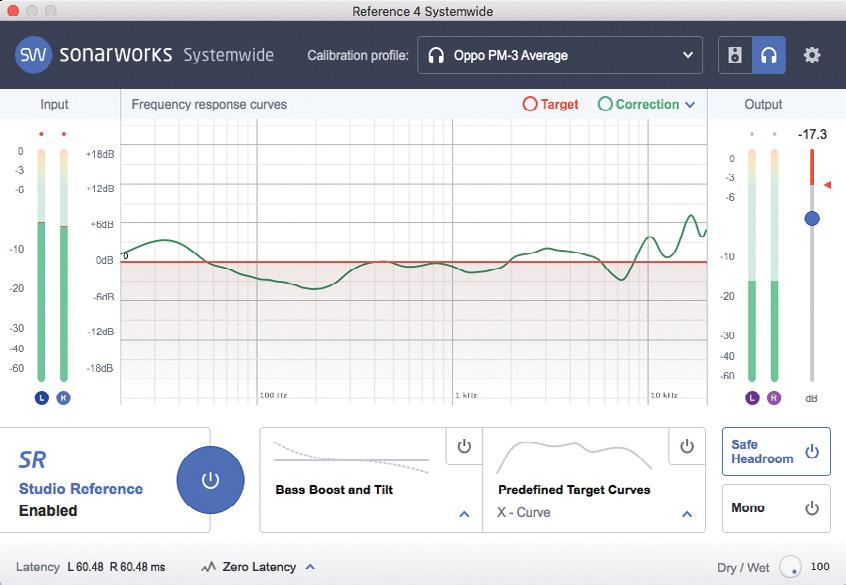Switch to speaker output mode icon
This screenshot has height=585, width=846.
pos(735,55)
